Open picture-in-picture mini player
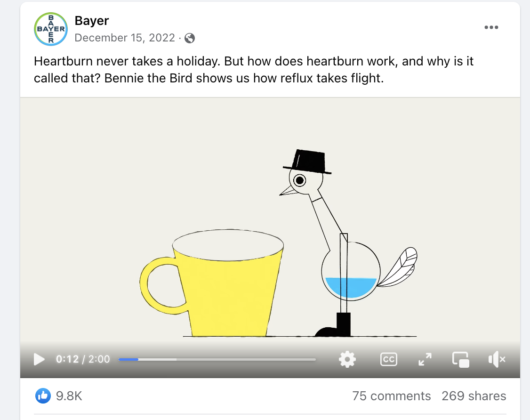The image size is (530, 420). point(461,359)
